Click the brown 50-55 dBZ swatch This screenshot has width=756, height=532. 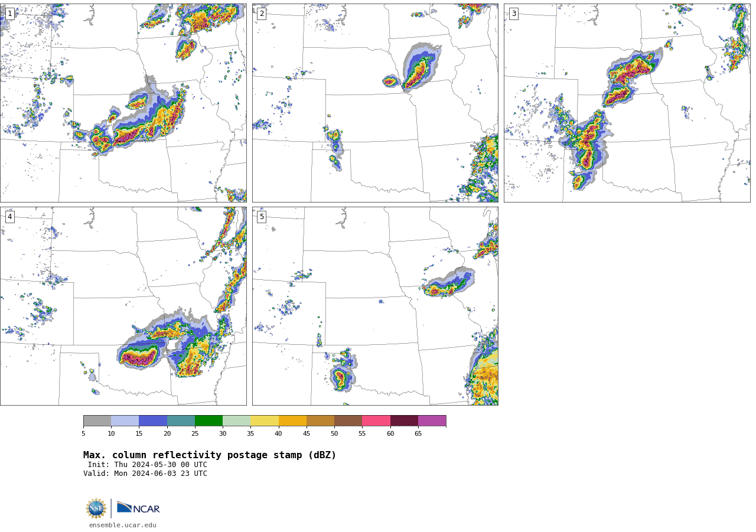pos(348,421)
